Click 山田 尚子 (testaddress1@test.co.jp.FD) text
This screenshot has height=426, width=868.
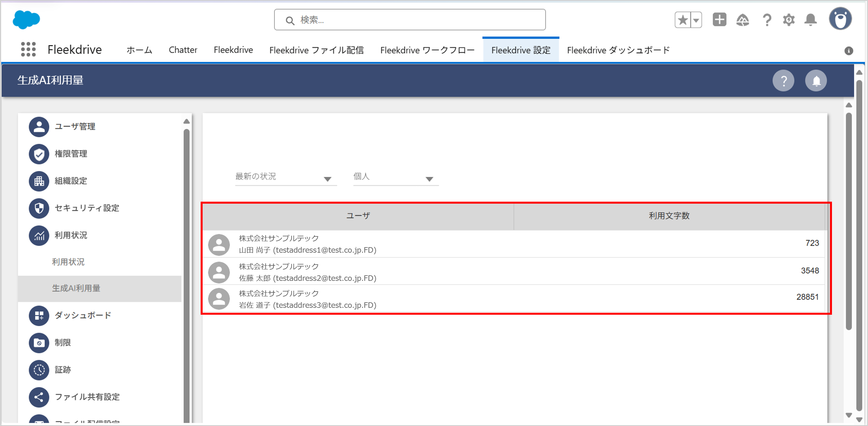click(307, 250)
